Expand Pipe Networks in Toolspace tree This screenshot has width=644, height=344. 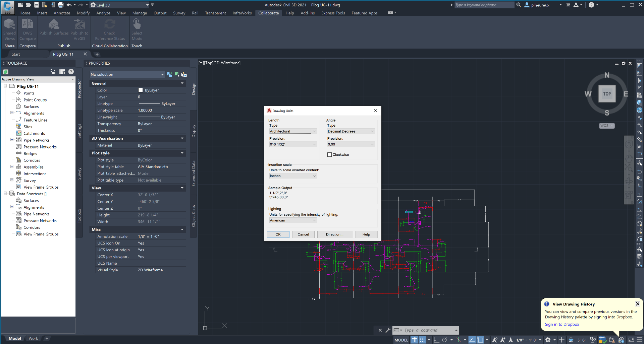[x=12, y=140]
